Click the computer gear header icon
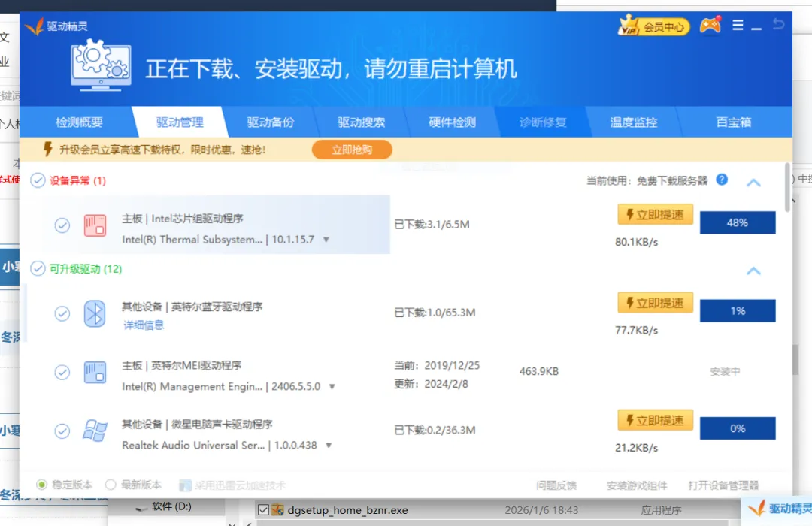 [101, 65]
